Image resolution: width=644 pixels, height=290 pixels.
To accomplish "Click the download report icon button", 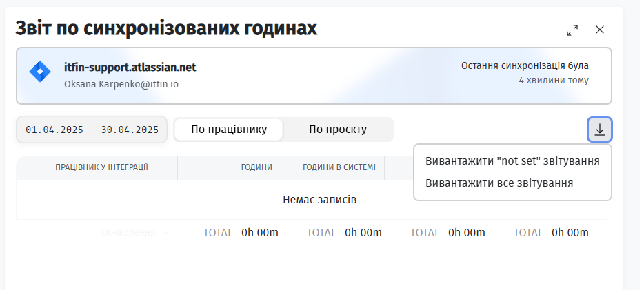I will pos(599,130).
